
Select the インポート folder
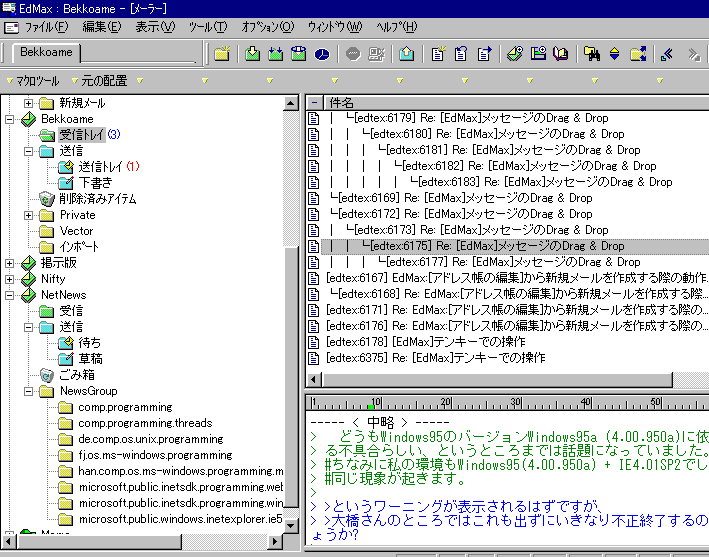click(x=79, y=247)
